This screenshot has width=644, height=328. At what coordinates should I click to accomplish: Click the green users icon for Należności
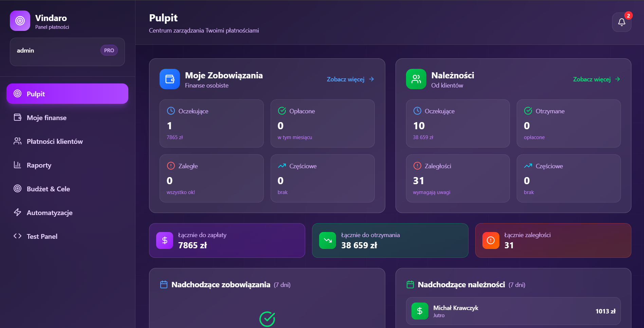pos(416,79)
